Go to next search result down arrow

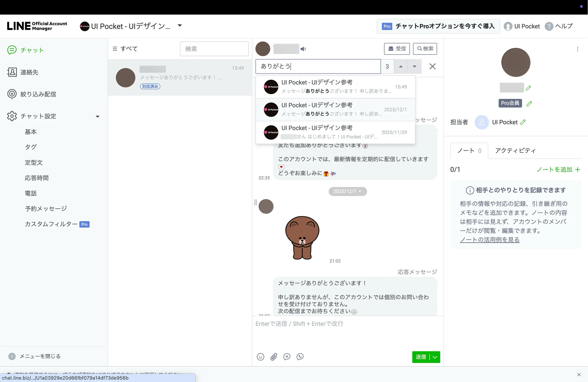(415, 66)
